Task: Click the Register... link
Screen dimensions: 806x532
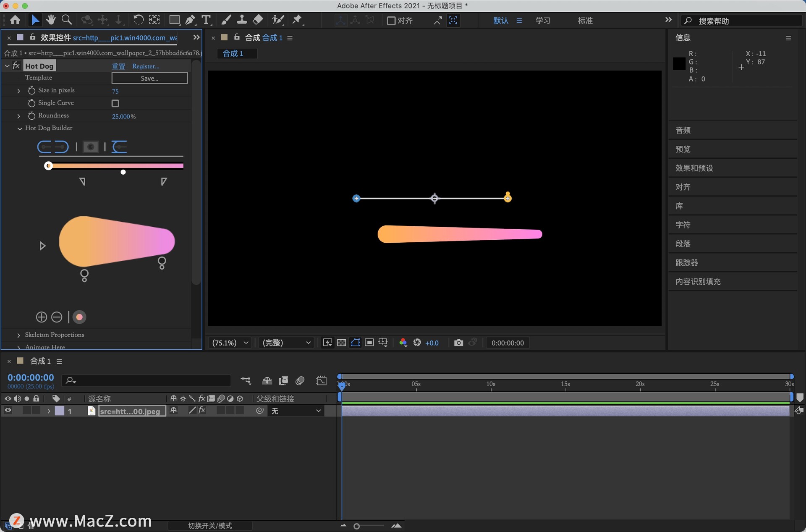Action: [x=146, y=66]
